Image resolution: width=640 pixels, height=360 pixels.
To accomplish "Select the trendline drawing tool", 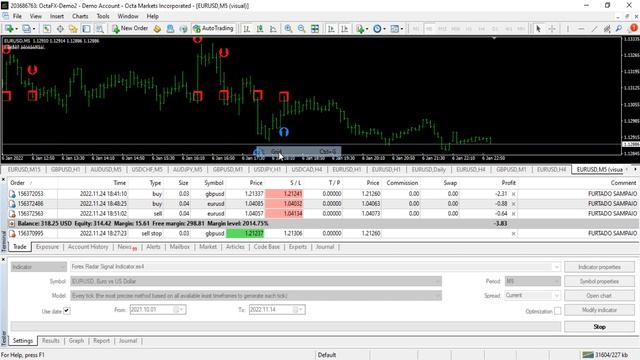I will click(594, 29).
